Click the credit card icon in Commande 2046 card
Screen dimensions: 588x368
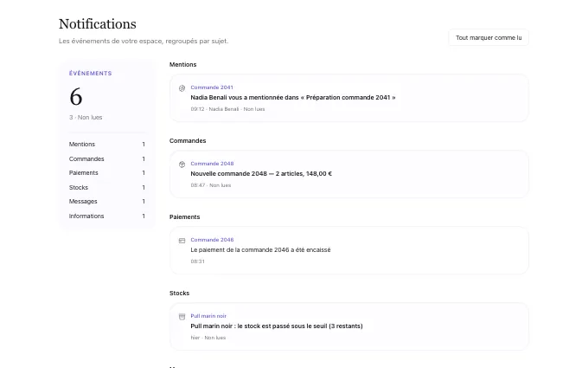pyautogui.click(x=182, y=241)
